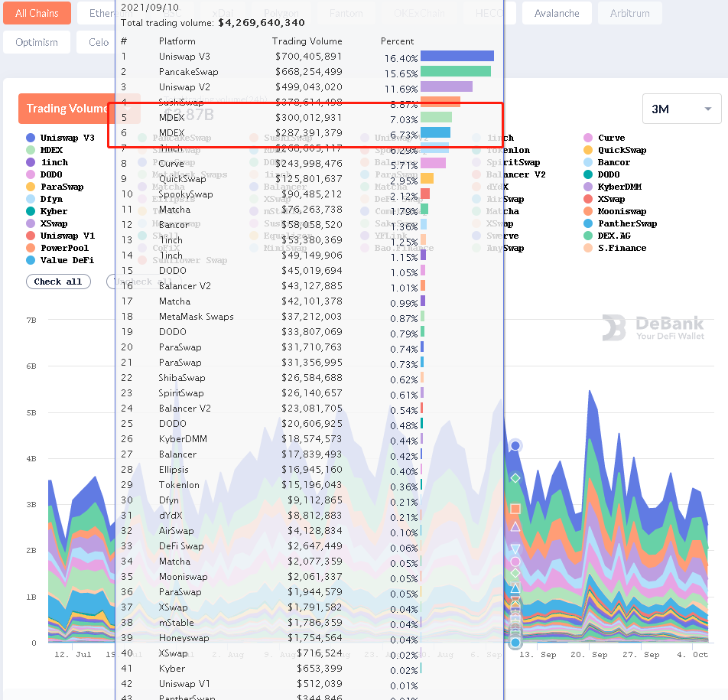Select the All Chains tab
The width and height of the screenshot is (728, 700).
click(37, 13)
